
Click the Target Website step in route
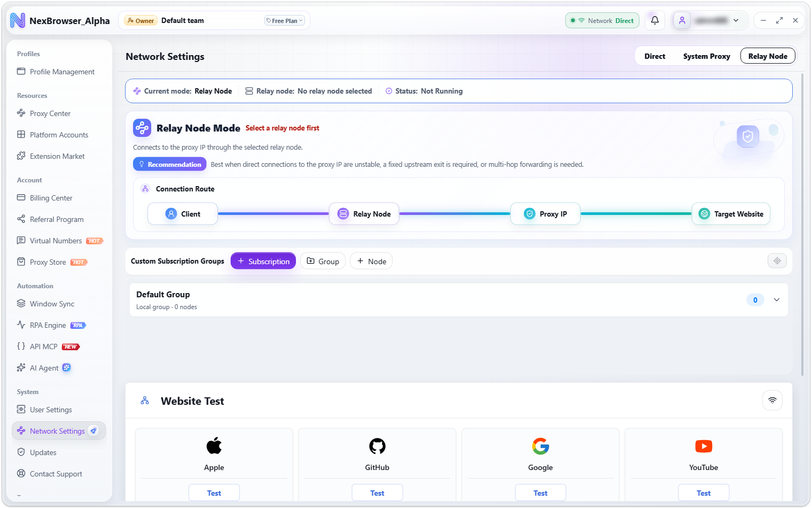pyautogui.click(x=731, y=214)
